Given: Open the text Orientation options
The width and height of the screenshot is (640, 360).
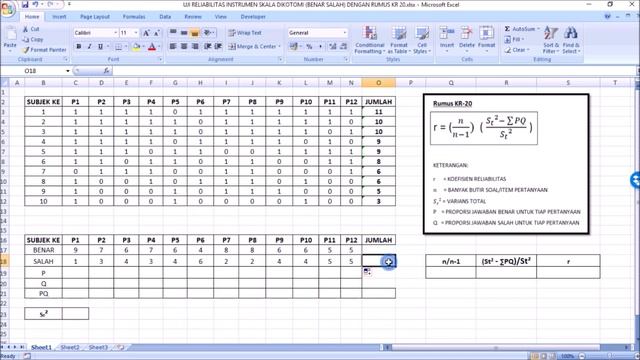Looking at the screenshot, I should [x=208, y=33].
